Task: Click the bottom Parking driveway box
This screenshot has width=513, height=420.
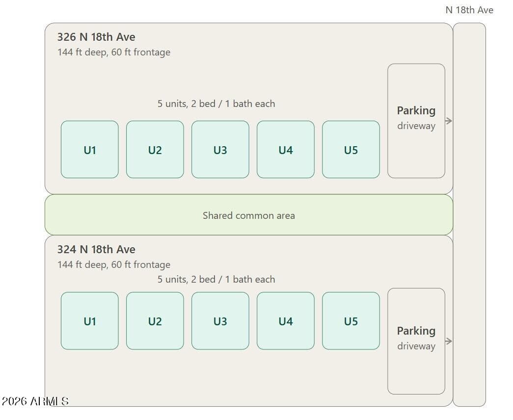Action: coord(416,341)
